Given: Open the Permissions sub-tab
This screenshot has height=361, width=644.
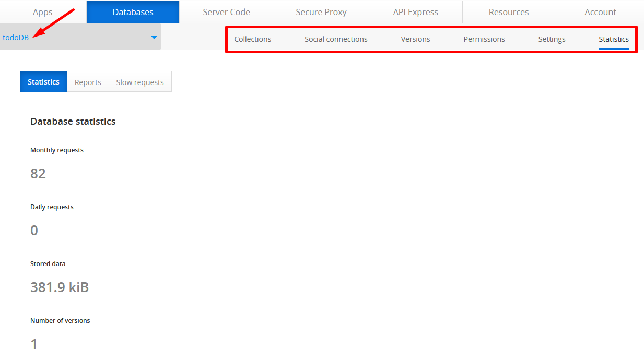Looking at the screenshot, I should pos(484,39).
